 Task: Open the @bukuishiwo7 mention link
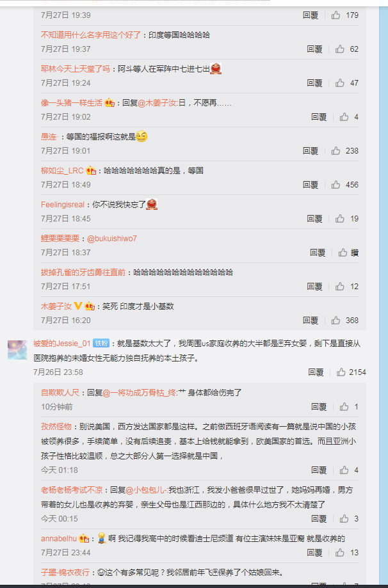[x=112, y=239]
